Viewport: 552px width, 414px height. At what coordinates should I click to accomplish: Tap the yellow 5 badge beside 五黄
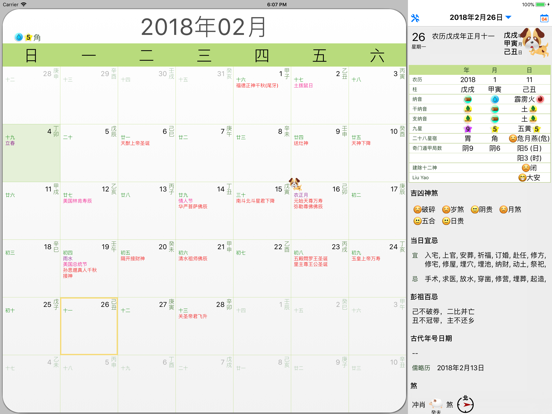(x=537, y=129)
